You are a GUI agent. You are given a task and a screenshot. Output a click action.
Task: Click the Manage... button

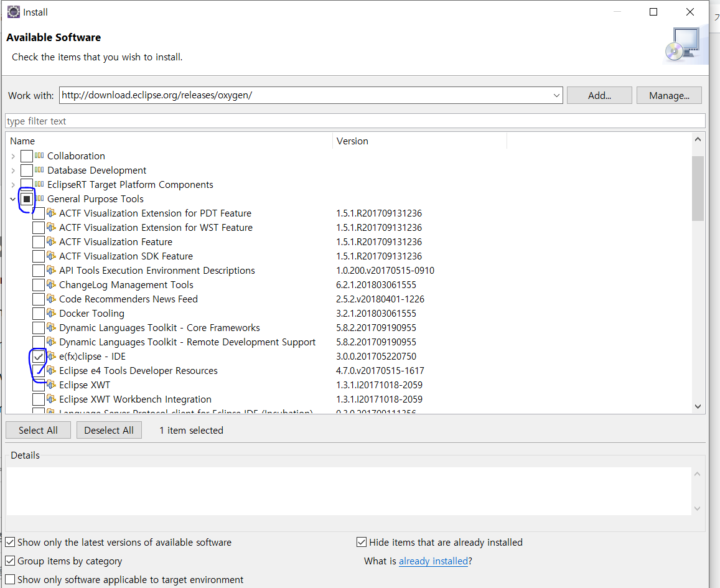669,95
